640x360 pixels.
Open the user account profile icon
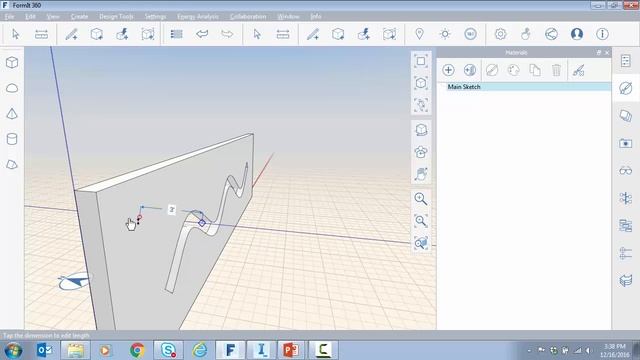pos(577,34)
